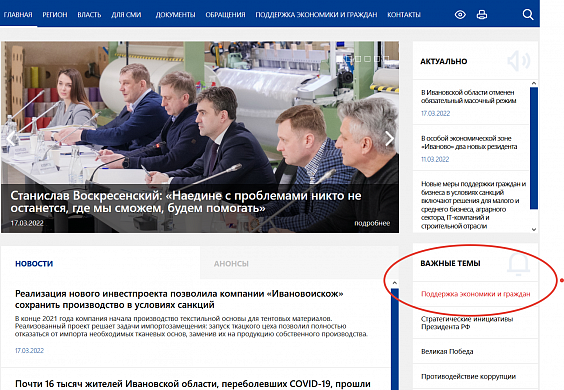This screenshot has height=390, width=564.
Task: Open the Документы menu item
Action: (x=175, y=15)
